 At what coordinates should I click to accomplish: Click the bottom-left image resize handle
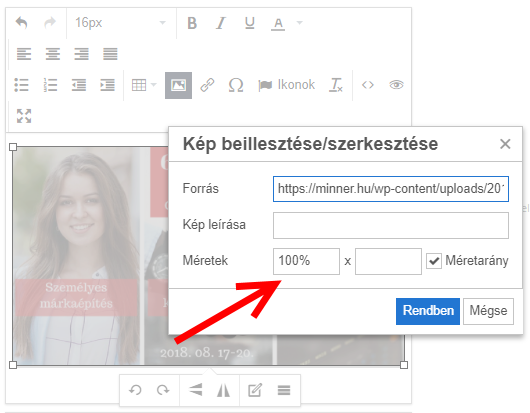pos(13,365)
